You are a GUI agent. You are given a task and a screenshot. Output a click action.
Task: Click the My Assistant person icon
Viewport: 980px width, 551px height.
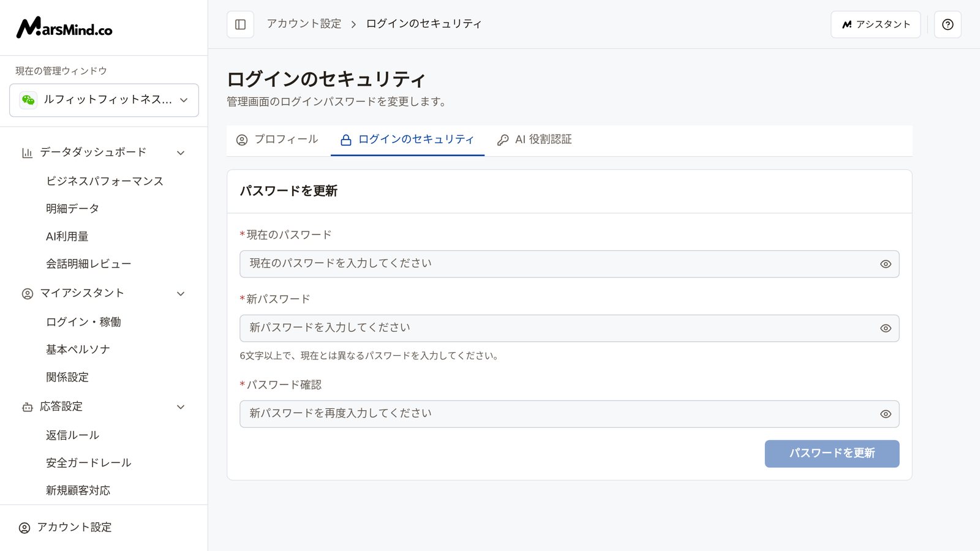[28, 294]
